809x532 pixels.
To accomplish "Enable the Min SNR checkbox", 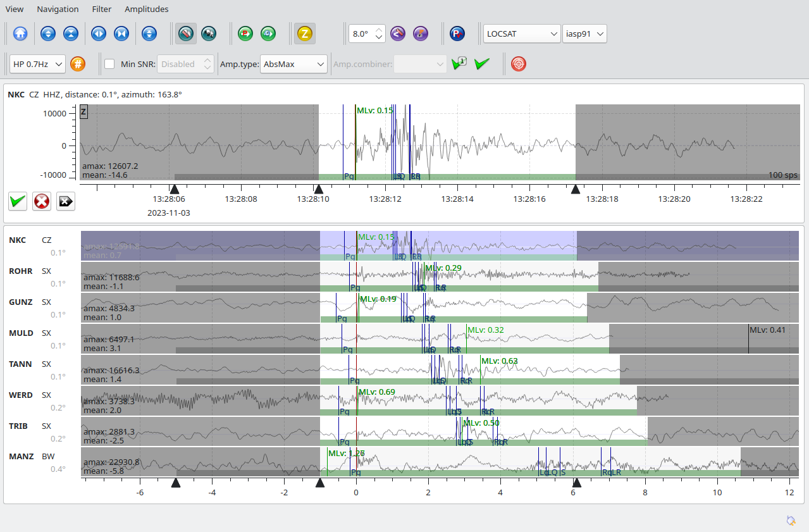I will coord(109,64).
